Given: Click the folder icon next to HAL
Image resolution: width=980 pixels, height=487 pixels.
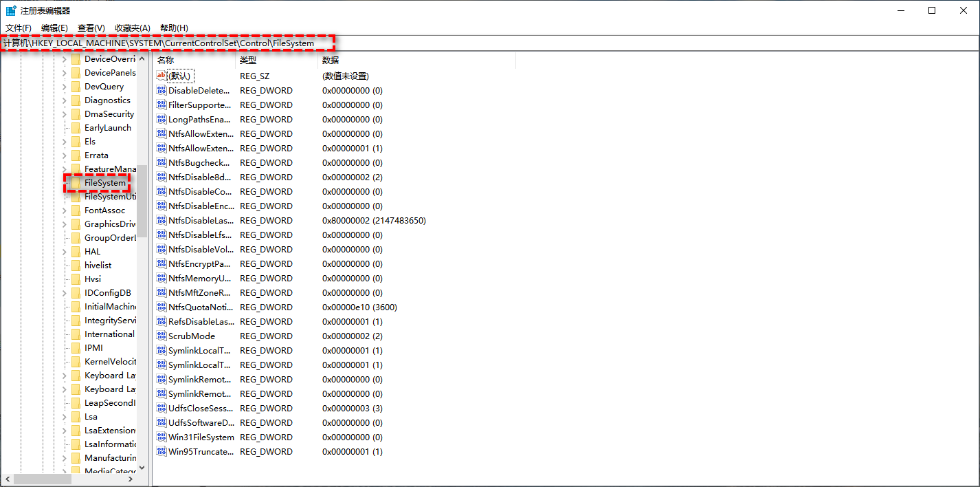Looking at the screenshot, I should pos(76,252).
